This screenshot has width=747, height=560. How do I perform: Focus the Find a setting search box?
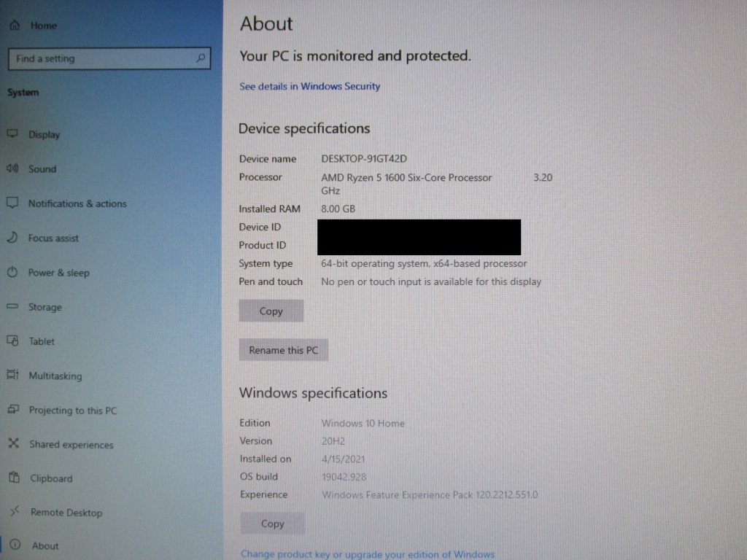pyautogui.click(x=109, y=58)
